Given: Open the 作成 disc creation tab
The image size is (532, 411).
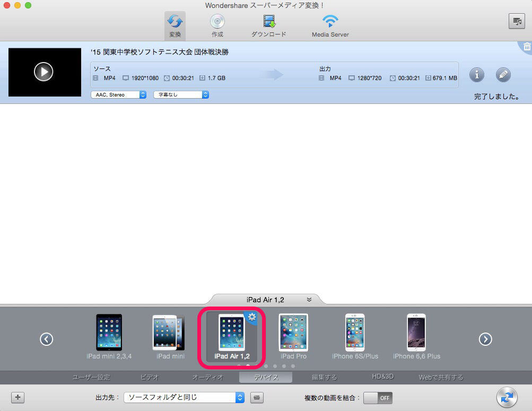Looking at the screenshot, I should pos(217,26).
